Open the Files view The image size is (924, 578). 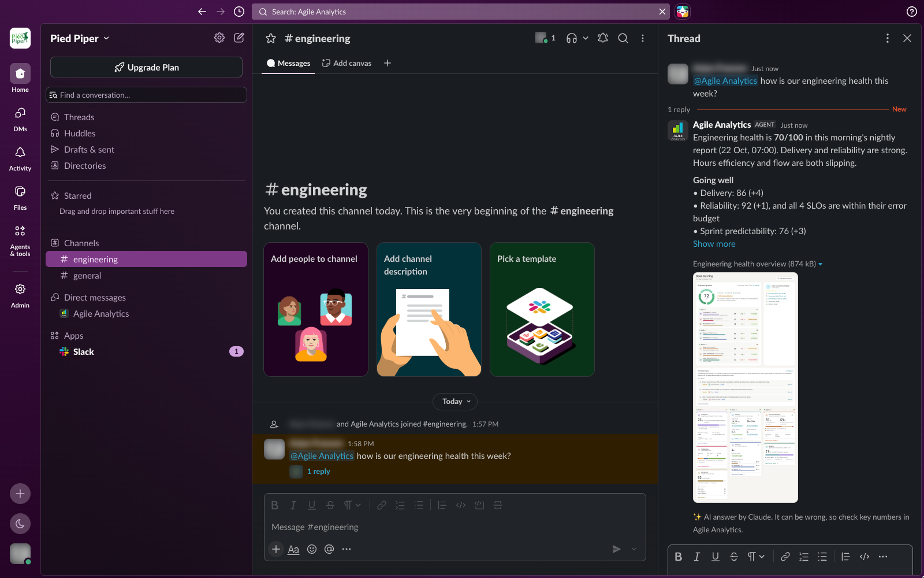click(20, 198)
